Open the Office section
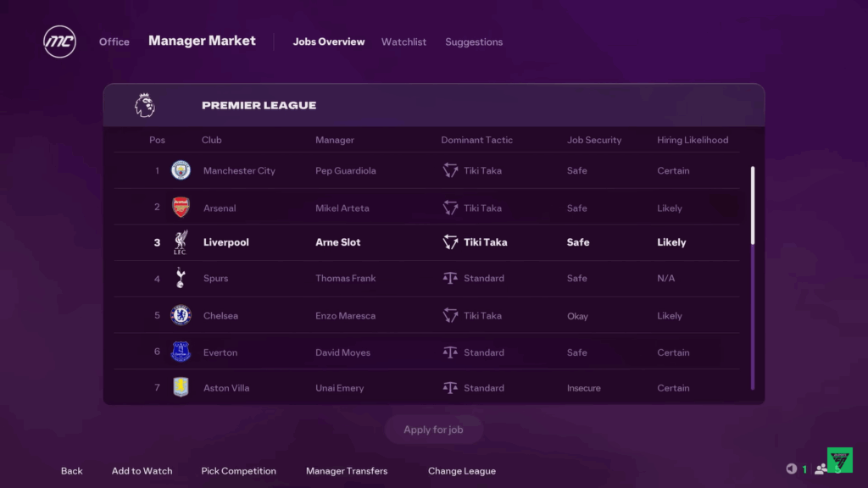868x488 pixels. (114, 42)
